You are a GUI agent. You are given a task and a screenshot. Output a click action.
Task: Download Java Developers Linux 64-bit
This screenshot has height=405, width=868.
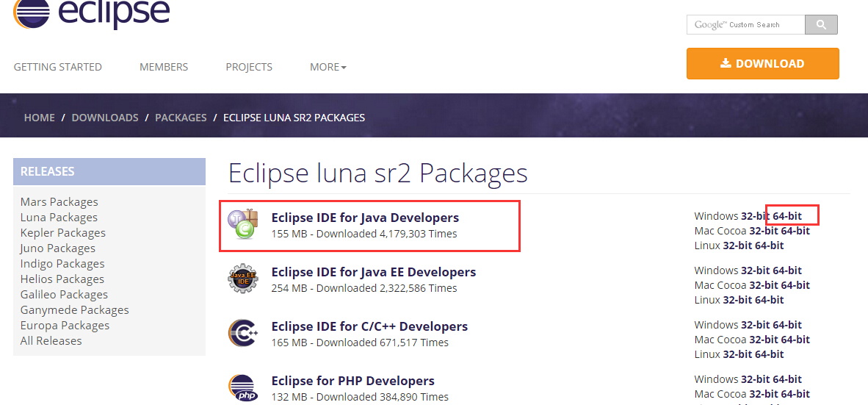770,245
